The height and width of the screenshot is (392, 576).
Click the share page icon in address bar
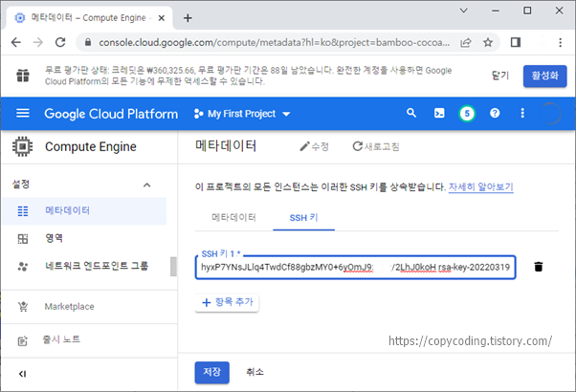(x=466, y=43)
